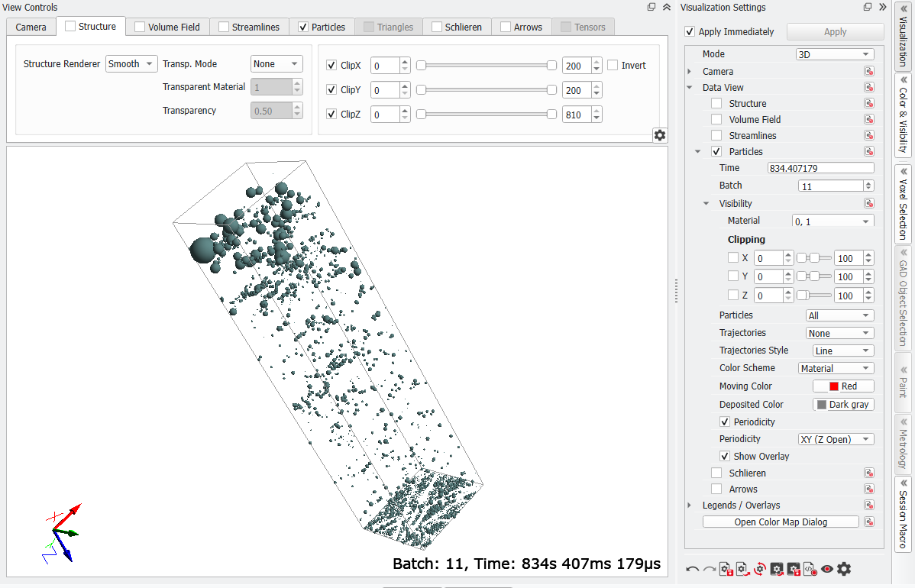Open the Trajectories None dropdown
This screenshot has height=588, width=915.
pos(839,333)
